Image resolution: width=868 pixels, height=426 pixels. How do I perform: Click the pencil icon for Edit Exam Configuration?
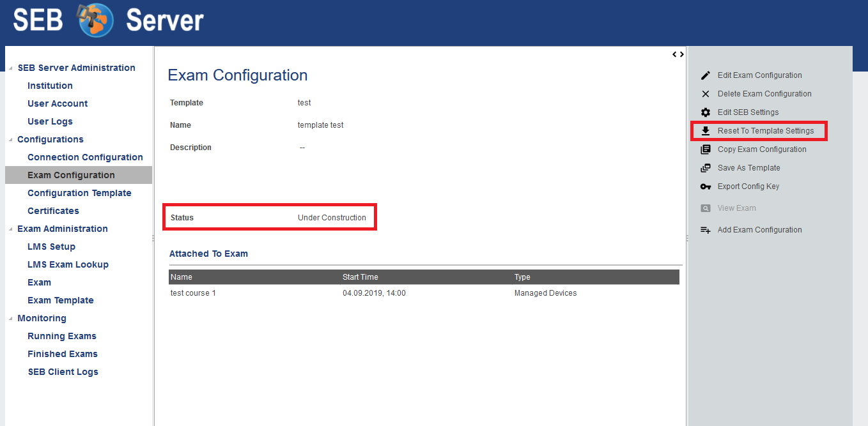tap(706, 75)
